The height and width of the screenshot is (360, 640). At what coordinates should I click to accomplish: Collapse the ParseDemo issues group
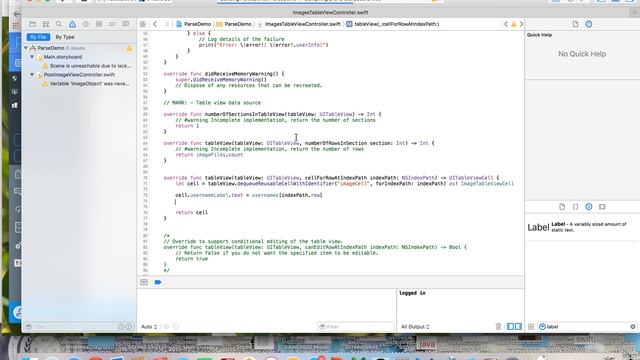point(26,48)
